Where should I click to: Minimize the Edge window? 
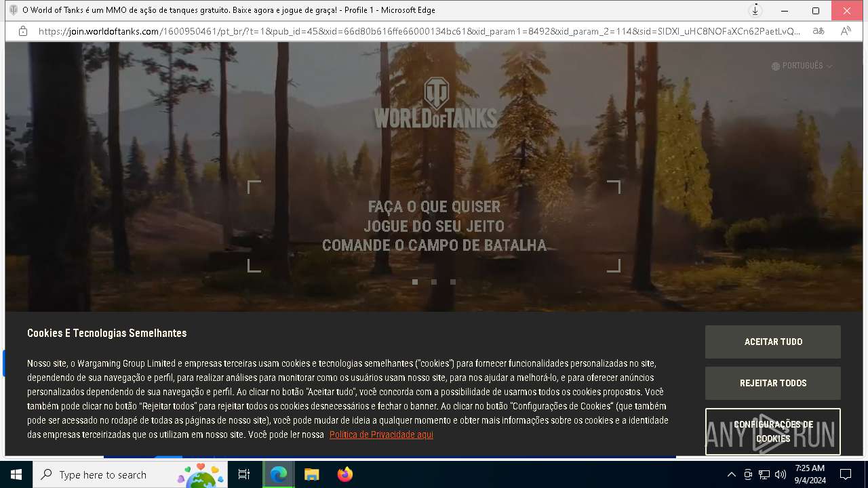coord(785,11)
